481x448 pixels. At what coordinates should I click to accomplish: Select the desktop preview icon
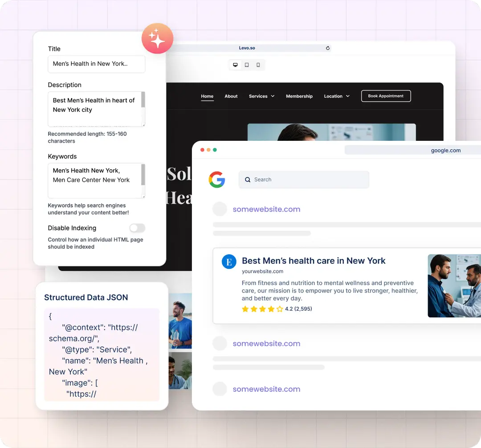(235, 65)
